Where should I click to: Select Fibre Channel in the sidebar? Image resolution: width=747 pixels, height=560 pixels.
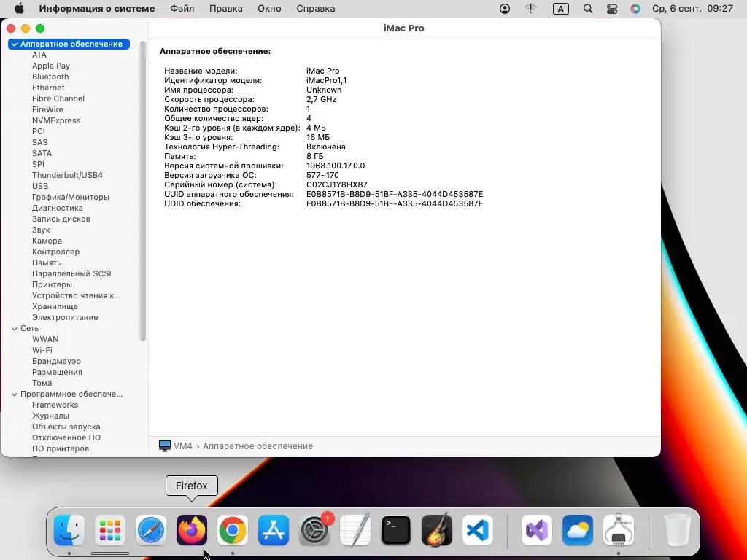tap(58, 98)
